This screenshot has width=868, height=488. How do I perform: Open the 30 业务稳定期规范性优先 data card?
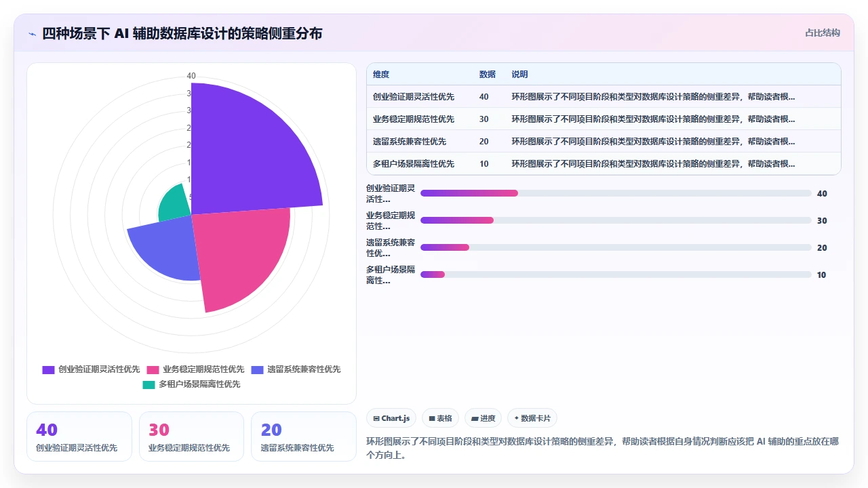point(191,436)
